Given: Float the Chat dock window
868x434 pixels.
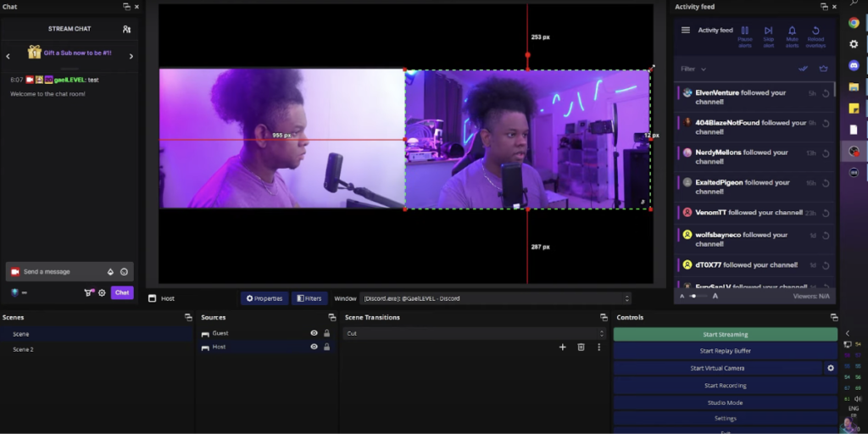Looking at the screenshot, I should tap(127, 7).
